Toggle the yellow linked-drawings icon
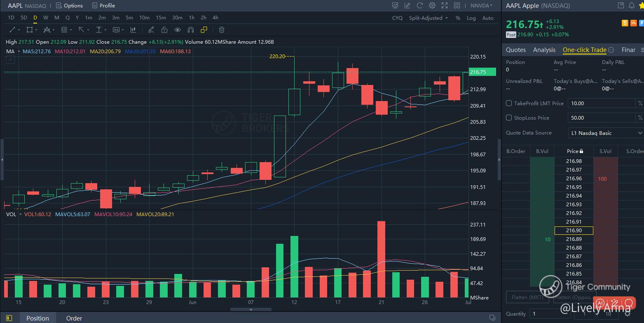The width and height of the screenshot is (644, 323). tap(204, 30)
